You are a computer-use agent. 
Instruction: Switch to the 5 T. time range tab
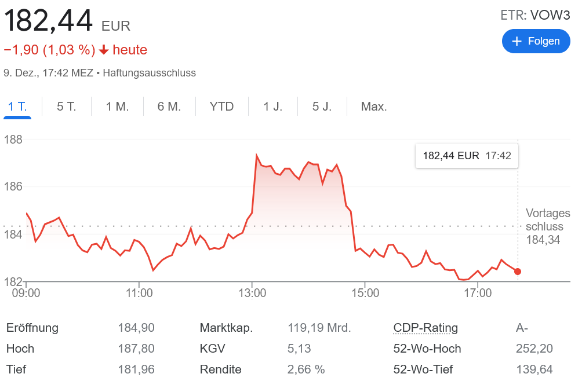pyautogui.click(x=66, y=107)
